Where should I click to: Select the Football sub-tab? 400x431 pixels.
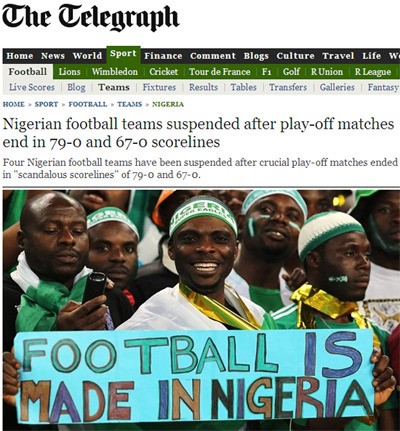point(28,72)
